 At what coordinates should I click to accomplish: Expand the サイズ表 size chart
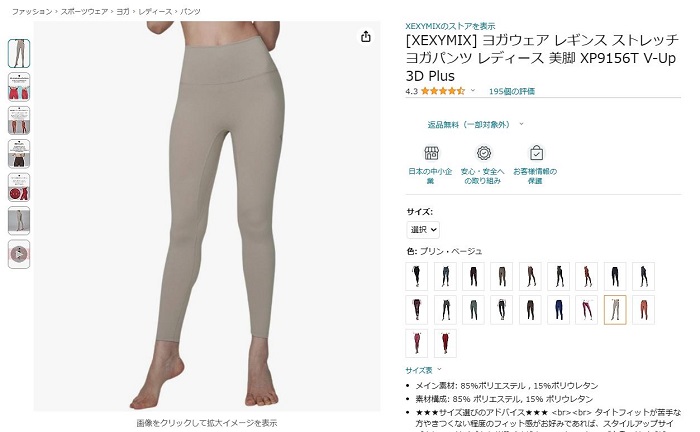[423, 370]
